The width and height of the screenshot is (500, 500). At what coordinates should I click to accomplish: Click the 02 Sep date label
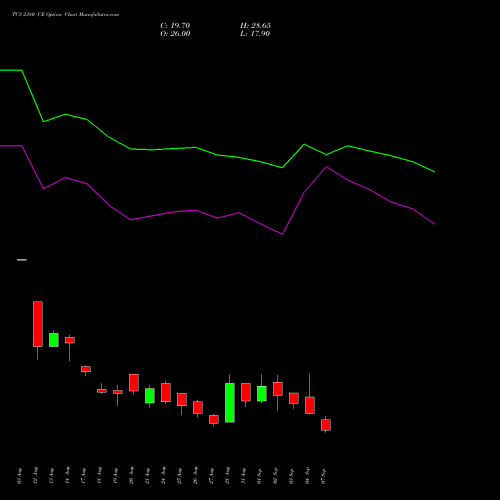click(275, 476)
